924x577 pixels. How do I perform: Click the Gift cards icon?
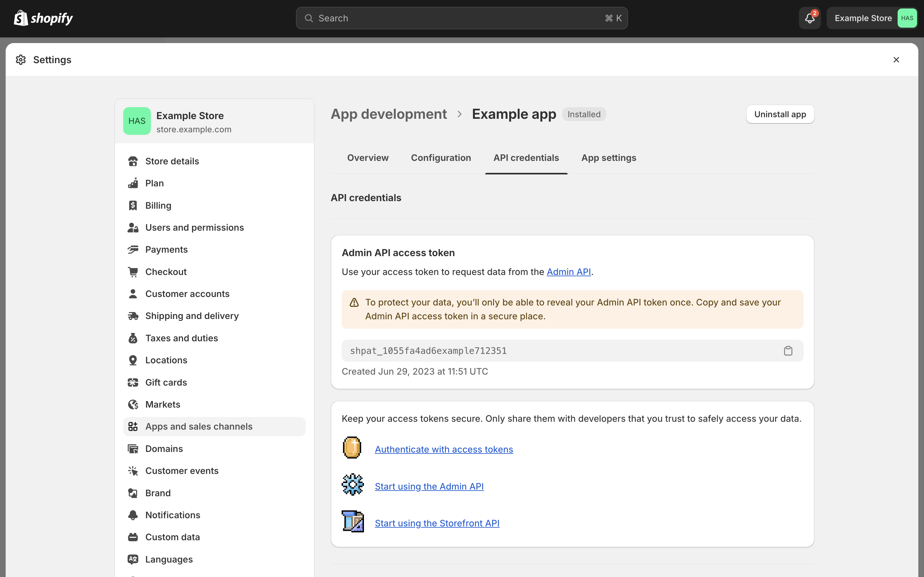(x=133, y=382)
